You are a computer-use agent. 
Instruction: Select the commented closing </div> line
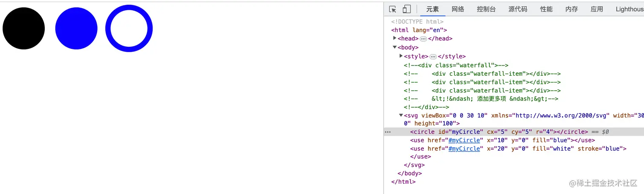pyautogui.click(x=427, y=107)
